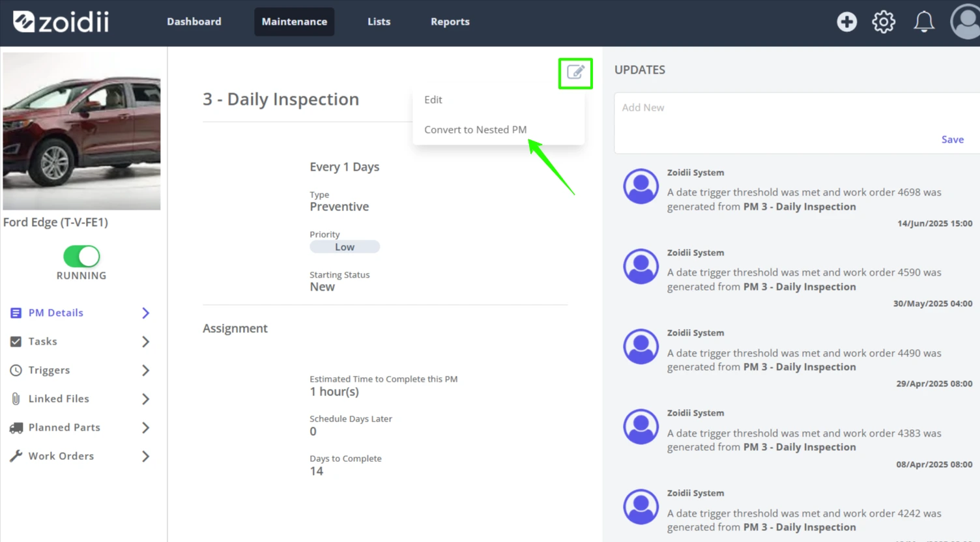Save the new update
Image resolution: width=980 pixels, height=542 pixels.
point(952,139)
